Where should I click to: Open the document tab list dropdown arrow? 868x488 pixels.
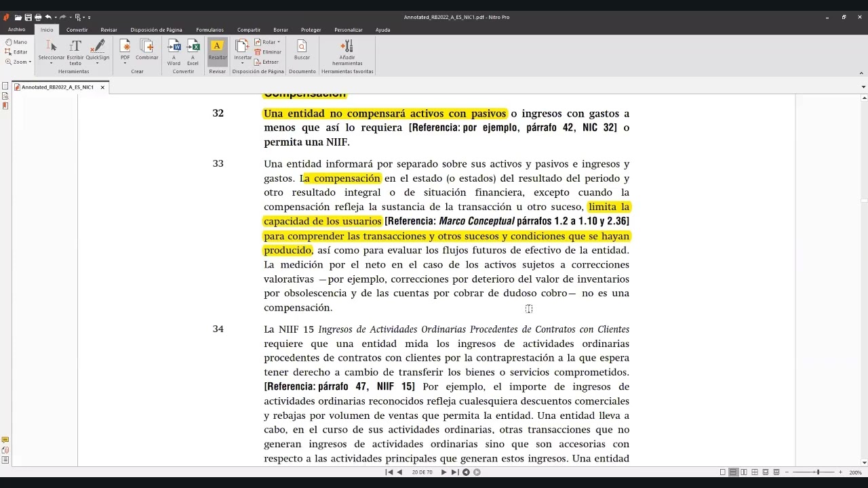point(863,87)
